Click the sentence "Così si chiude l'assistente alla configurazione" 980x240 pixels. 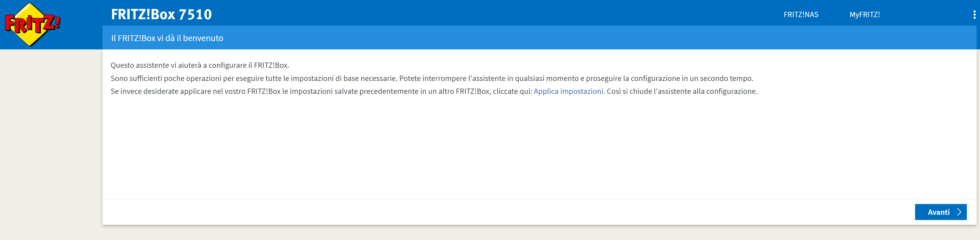(x=682, y=91)
